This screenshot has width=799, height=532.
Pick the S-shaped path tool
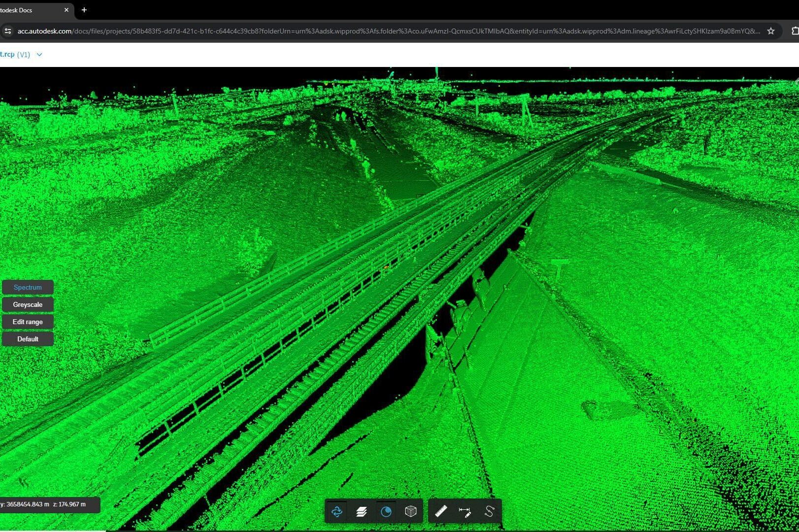[x=489, y=512]
